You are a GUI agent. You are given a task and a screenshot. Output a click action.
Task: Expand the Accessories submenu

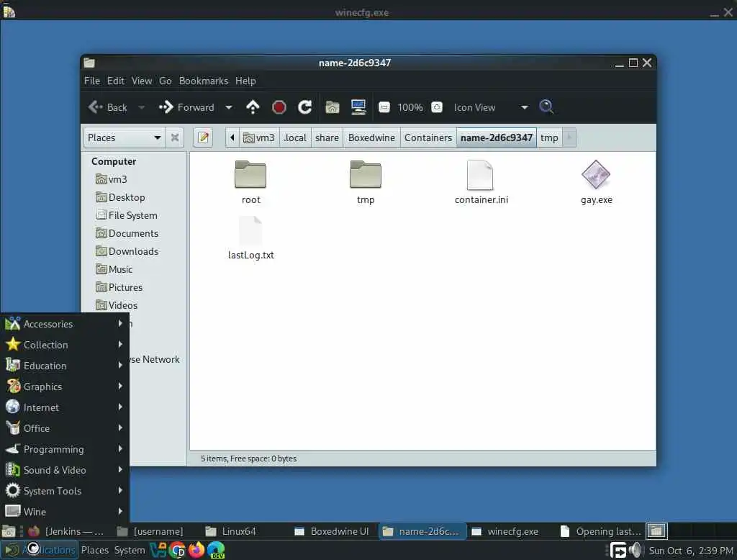click(65, 324)
